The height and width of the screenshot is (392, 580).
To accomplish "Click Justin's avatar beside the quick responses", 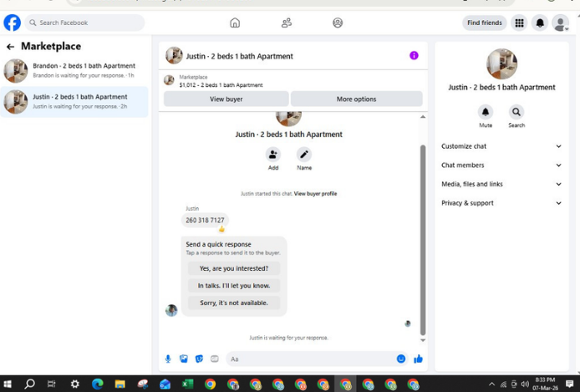I will tap(171, 310).
